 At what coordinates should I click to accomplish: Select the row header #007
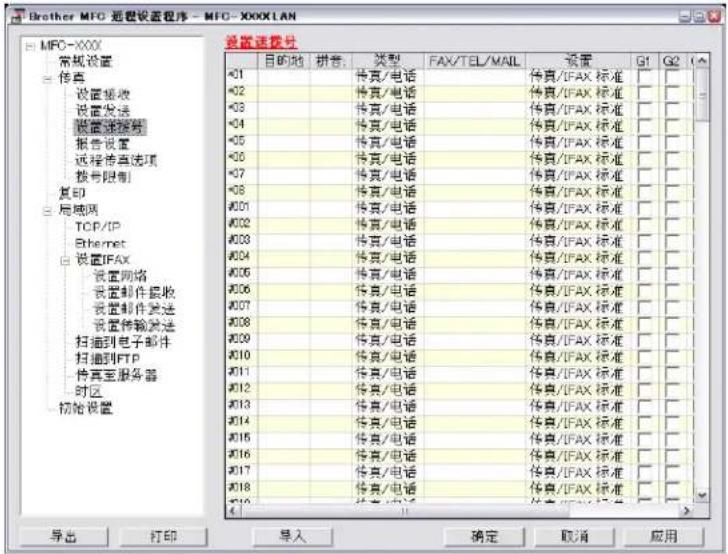[x=241, y=307]
